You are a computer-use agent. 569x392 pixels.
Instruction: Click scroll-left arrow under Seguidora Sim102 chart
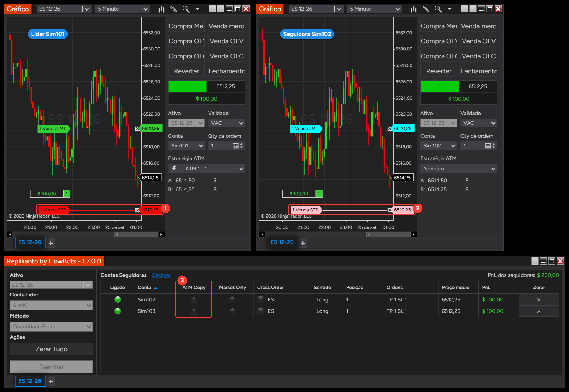point(262,234)
